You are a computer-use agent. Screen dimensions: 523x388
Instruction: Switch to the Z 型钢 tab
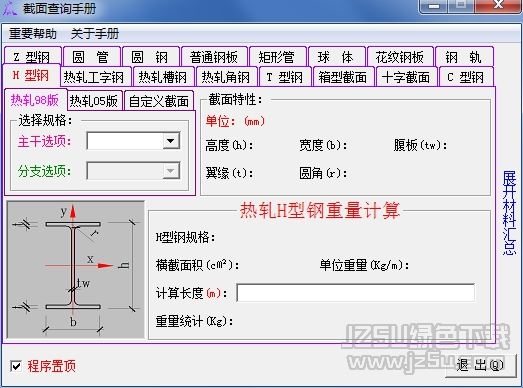(x=32, y=57)
